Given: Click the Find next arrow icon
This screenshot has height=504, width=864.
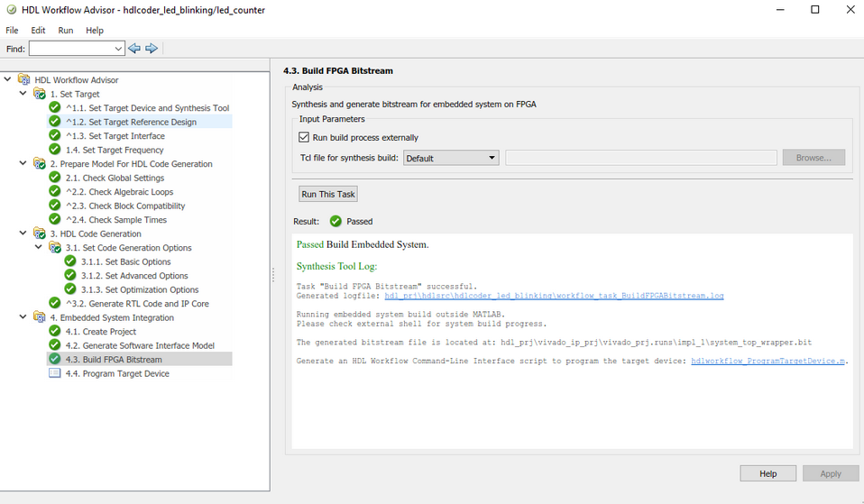Looking at the screenshot, I should coord(152,48).
